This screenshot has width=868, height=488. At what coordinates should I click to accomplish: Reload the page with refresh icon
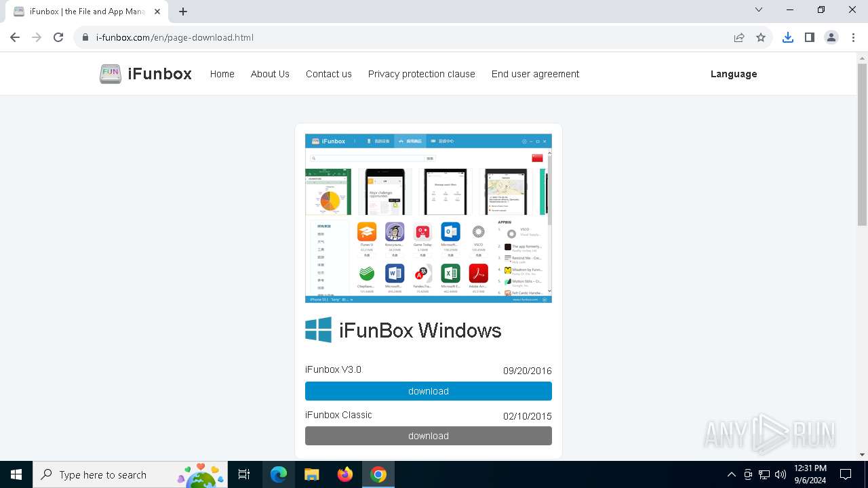point(58,37)
